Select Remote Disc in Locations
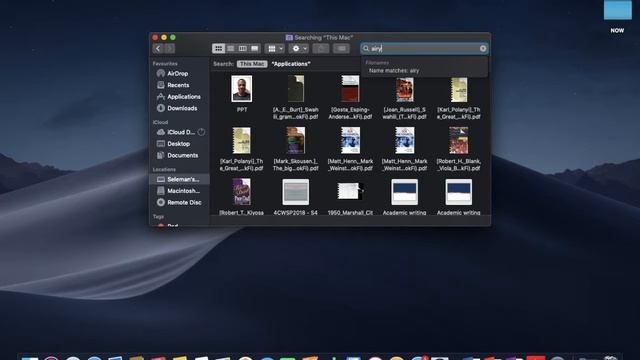Image resolution: width=640 pixels, height=360 pixels. tap(179, 202)
